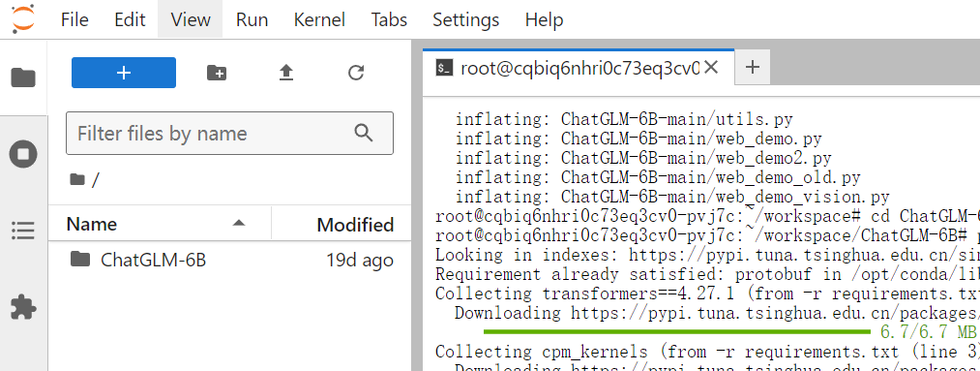Show Running Terminals and Kernels panel
The height and width of the screenshot is (371, 980).
24,154
